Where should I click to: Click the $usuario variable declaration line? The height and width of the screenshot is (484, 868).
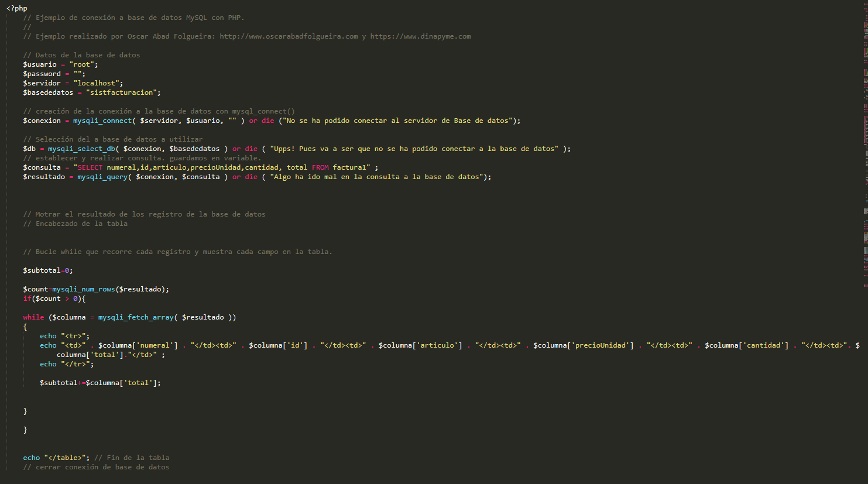(x=61, y=64)
